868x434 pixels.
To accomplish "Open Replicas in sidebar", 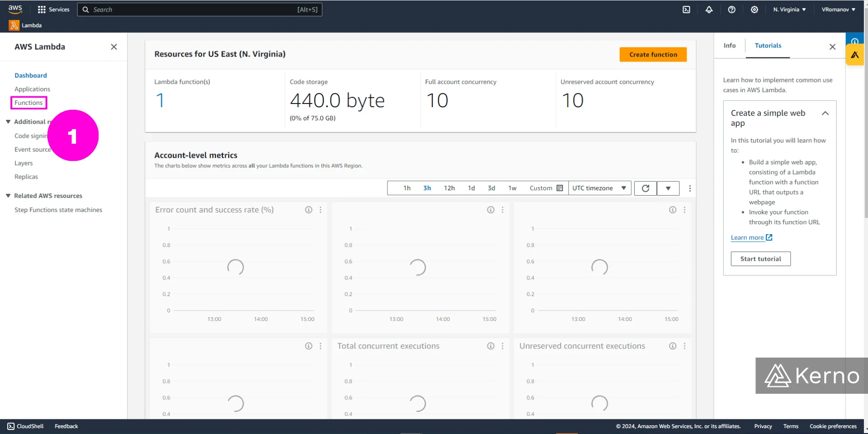I will pos(26,177).
